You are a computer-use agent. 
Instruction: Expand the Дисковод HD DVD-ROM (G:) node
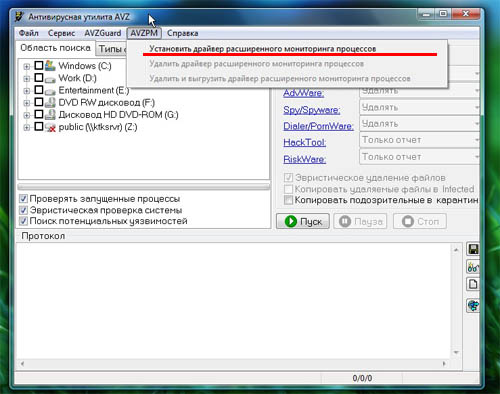pyautogui.click(x=26, y=115)
